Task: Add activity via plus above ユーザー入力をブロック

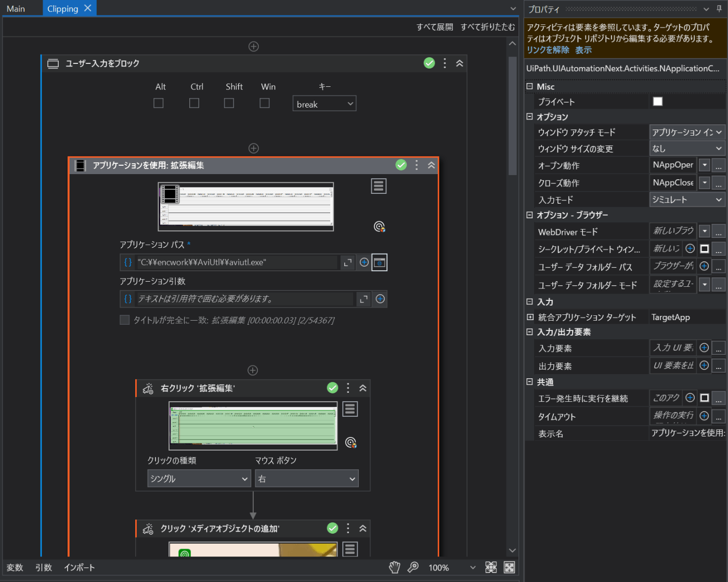Action: (x=253, y=47)
